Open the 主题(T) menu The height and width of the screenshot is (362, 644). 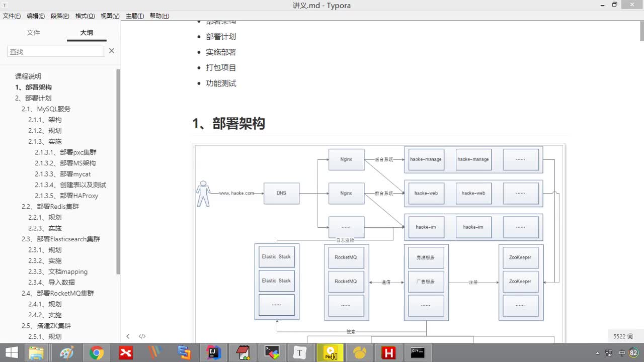[134, 16]
